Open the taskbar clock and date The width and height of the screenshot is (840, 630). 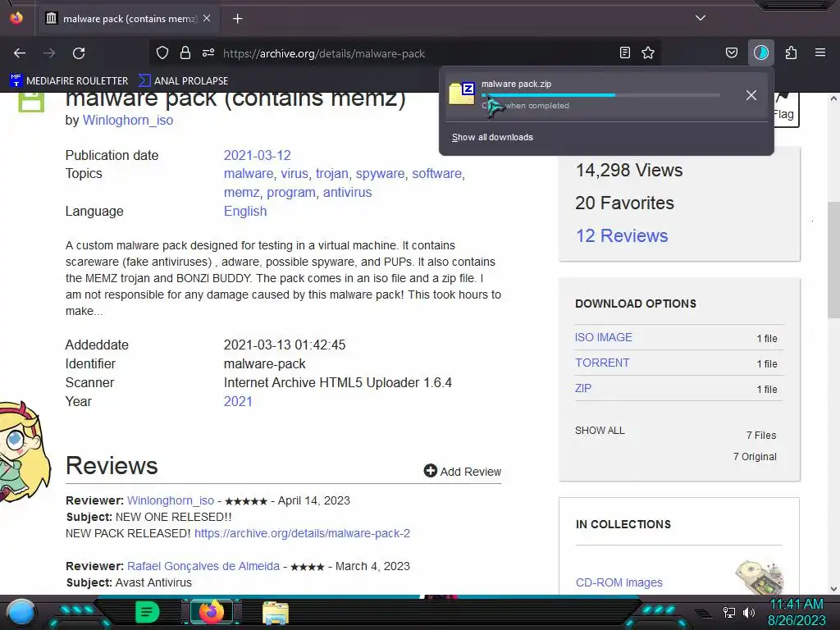(797, 612)
